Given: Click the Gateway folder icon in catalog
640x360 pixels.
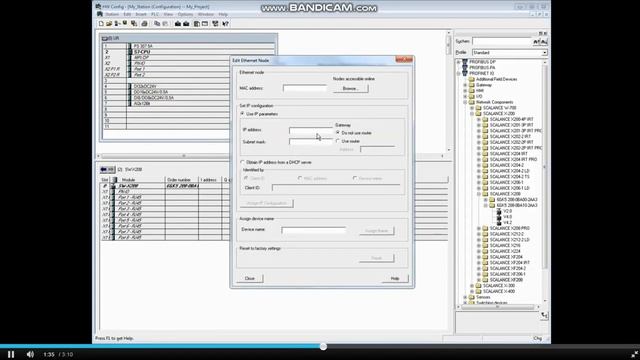Looking at the screenshot, I should point(471,85).
